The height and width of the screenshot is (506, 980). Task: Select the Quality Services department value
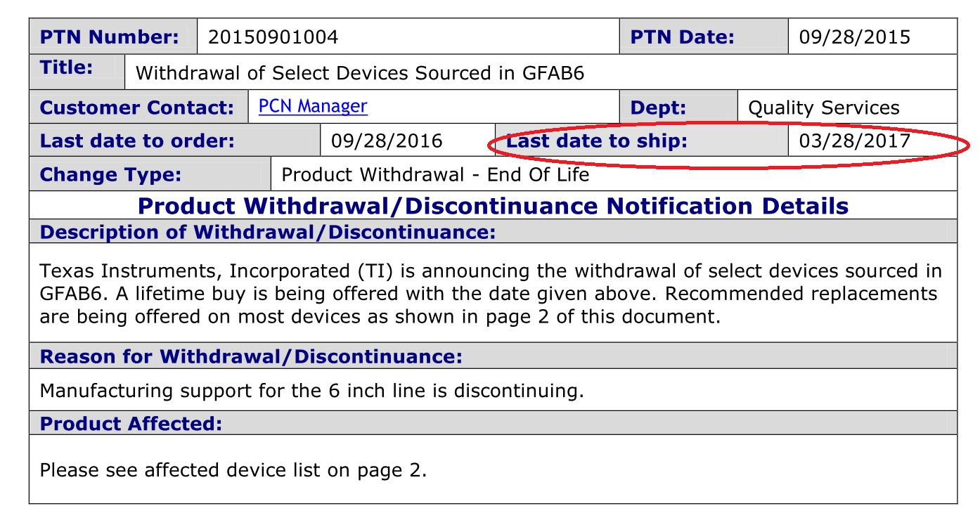pyautogui.click(x=823, y=108)
